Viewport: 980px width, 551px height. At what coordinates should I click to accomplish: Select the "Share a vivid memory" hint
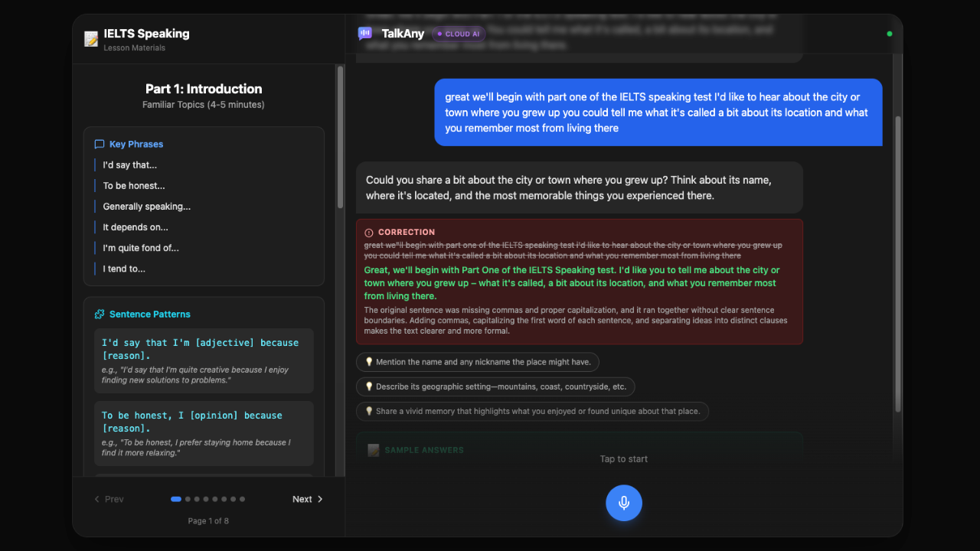click(532, 411)
